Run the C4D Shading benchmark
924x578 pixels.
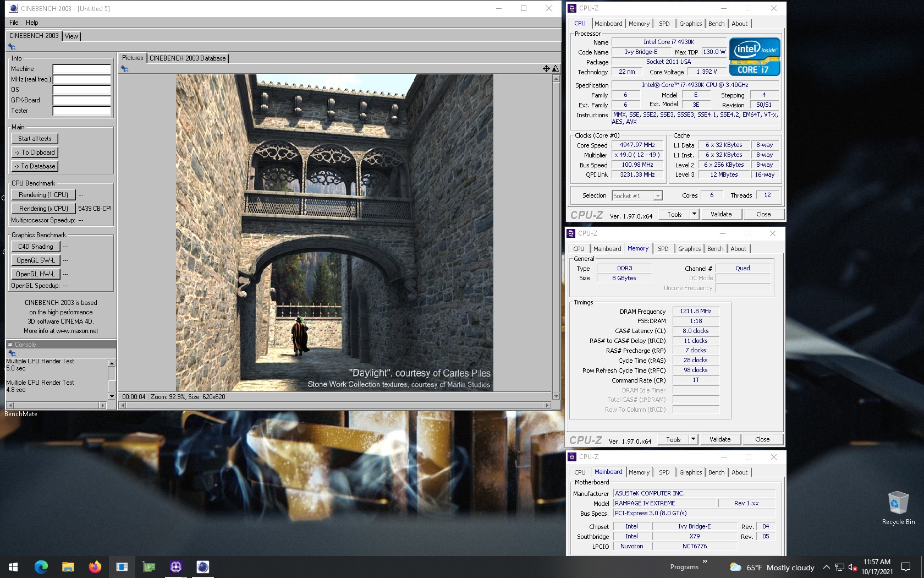(x=35, y=247)
